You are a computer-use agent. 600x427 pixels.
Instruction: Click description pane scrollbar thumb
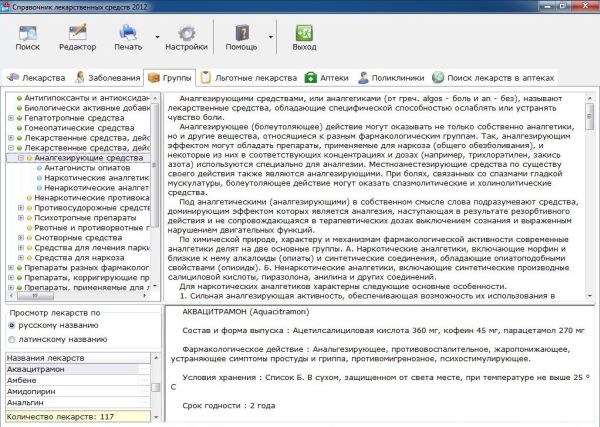[590, 116]
